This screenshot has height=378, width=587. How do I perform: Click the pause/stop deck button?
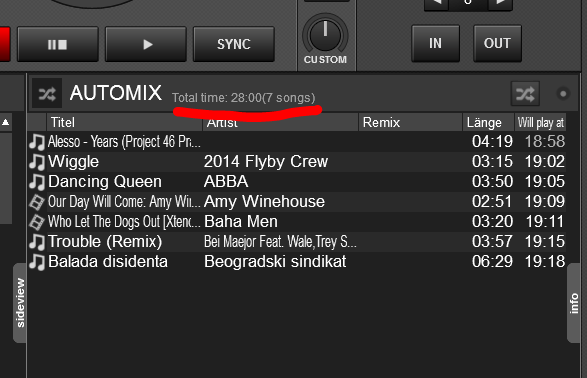click(58, 44)
